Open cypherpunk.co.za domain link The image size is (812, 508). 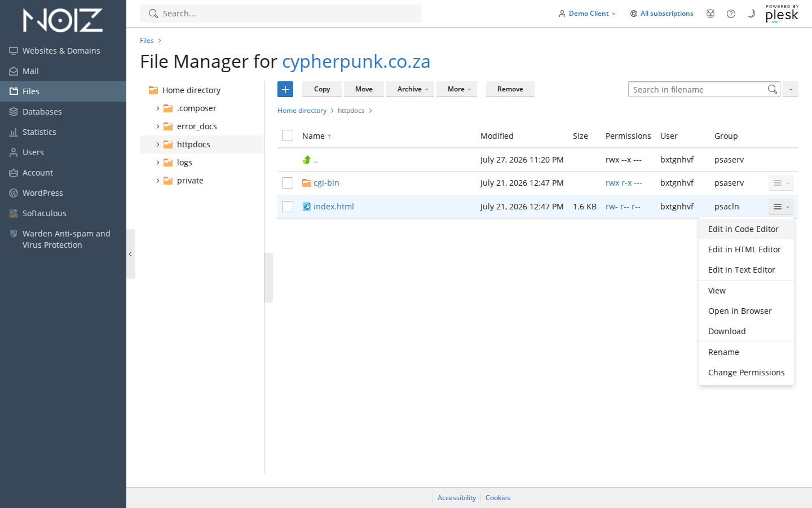[x=356, y=61]
